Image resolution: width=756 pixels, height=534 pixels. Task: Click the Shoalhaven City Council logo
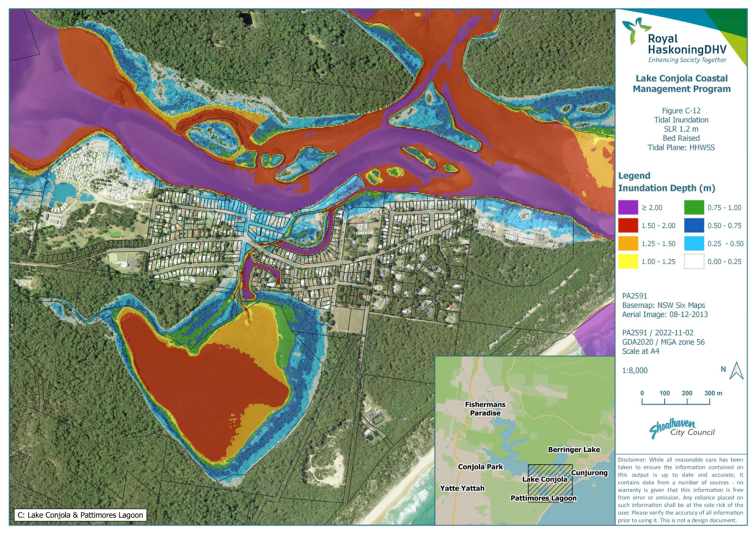pos(682,429)
